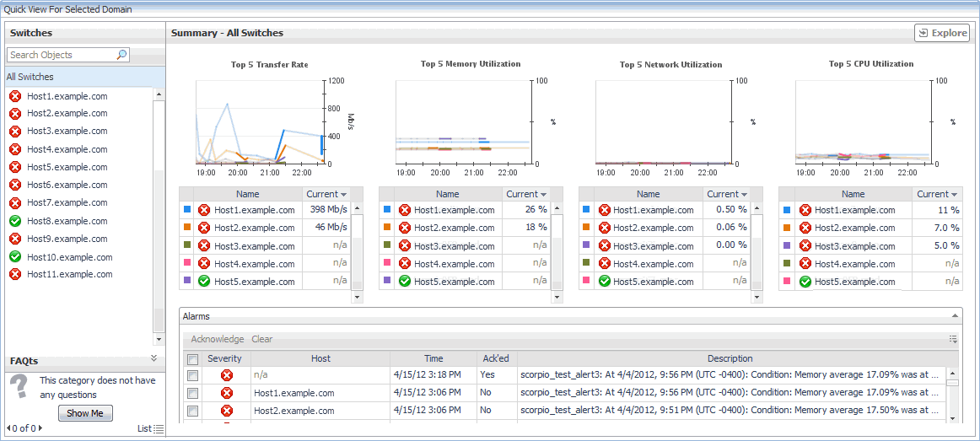
Task: Click blue color swatch for Host1 in the Top 5 Transfer Rate table
Action: point(187,209)
